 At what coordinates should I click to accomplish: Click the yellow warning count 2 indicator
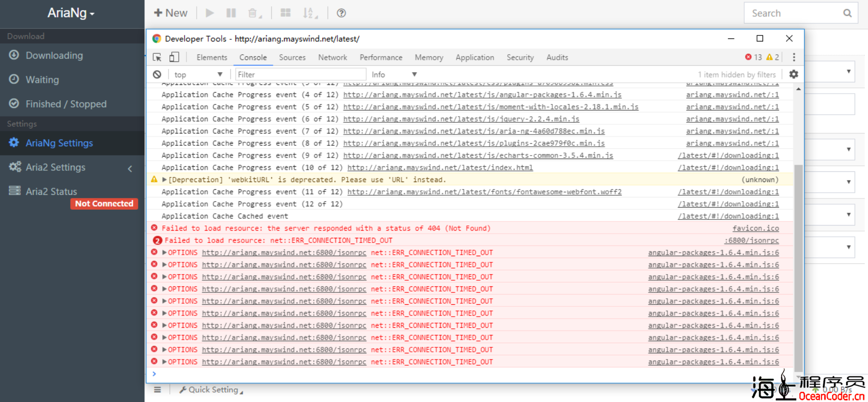pyautogui.click(x=772, y=57)
